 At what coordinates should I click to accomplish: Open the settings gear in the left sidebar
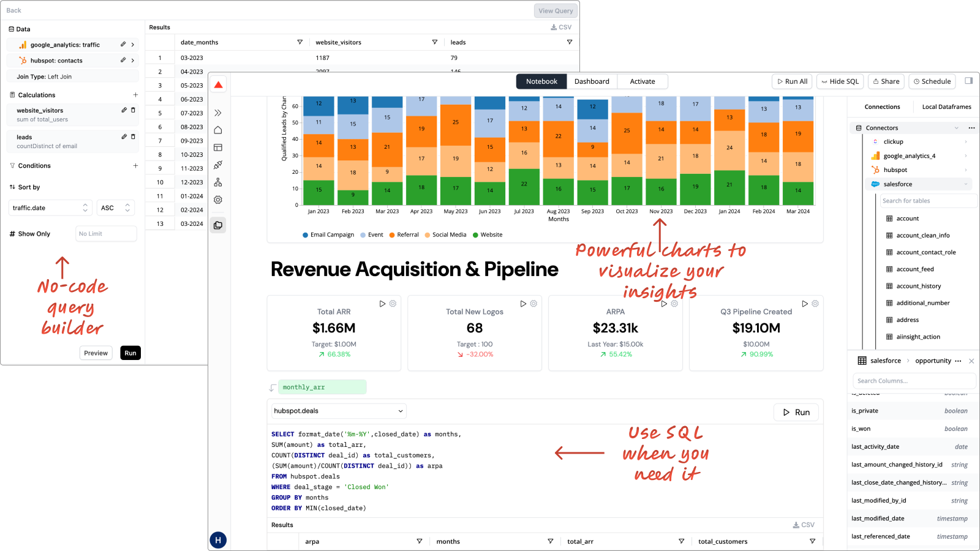pos(218,200)
